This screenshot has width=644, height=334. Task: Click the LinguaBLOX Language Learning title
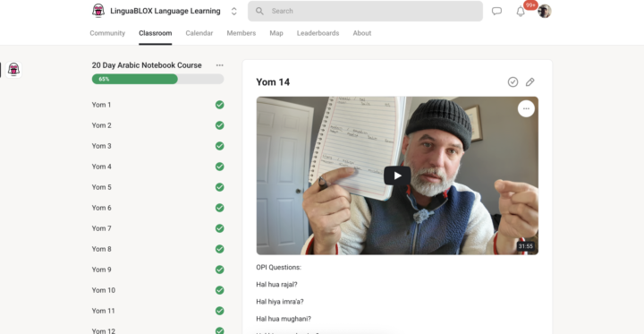pyautogui.click(x=165, y=11)
